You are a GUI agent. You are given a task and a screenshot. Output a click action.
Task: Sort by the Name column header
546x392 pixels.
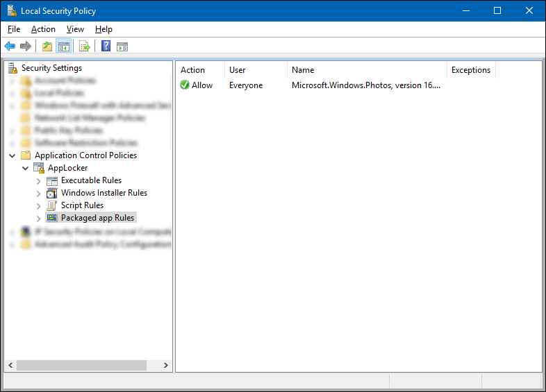[x=366, y=70]
